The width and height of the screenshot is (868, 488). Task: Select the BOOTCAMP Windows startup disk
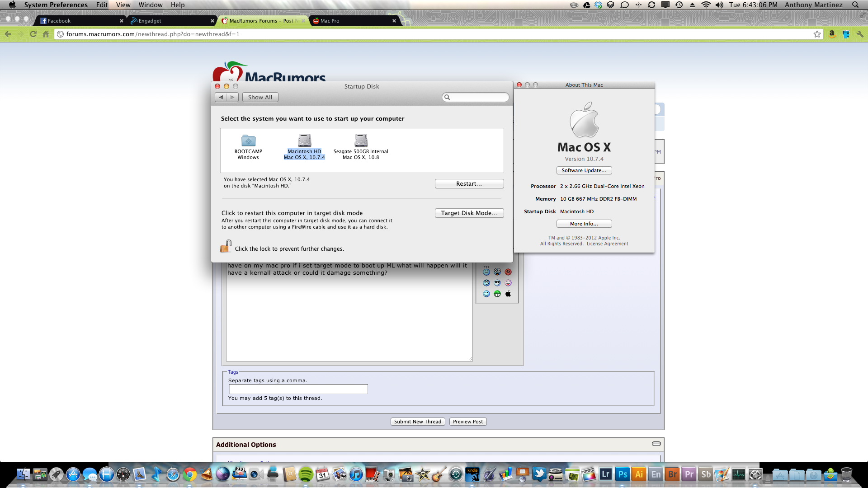(248, 147)
